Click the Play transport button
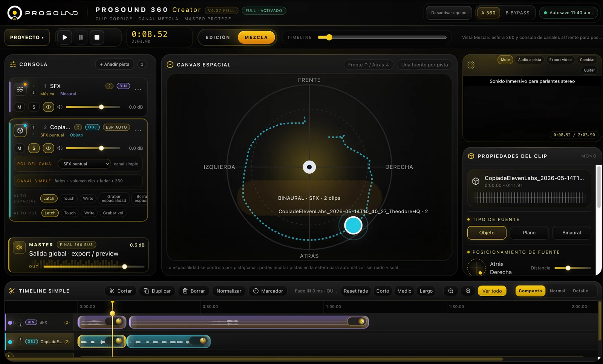 pyautogui.click(x=64, y=37)
